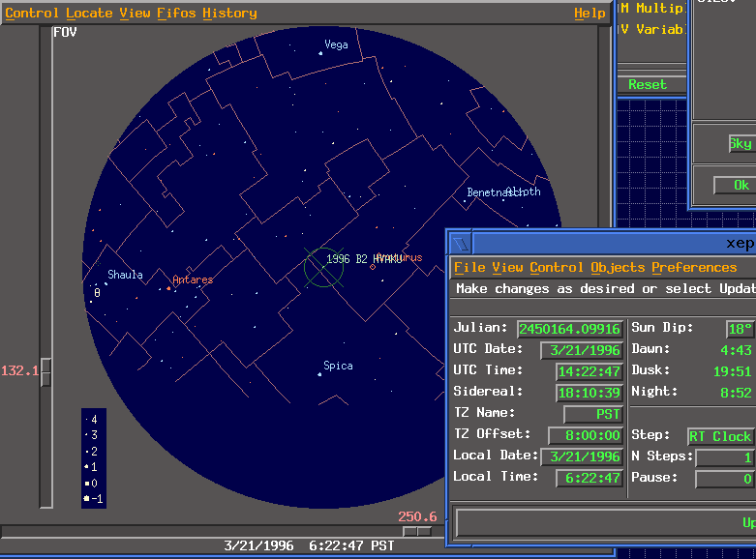Click the Sidereal time 18:10:39 field
The height and width of the screenshot is (559, 756).
coord(590,393)
